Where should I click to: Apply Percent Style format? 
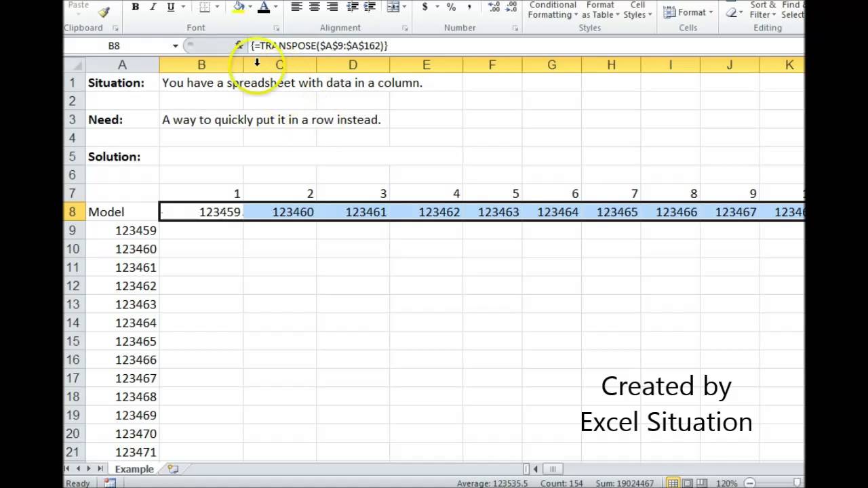coord(451,7)
